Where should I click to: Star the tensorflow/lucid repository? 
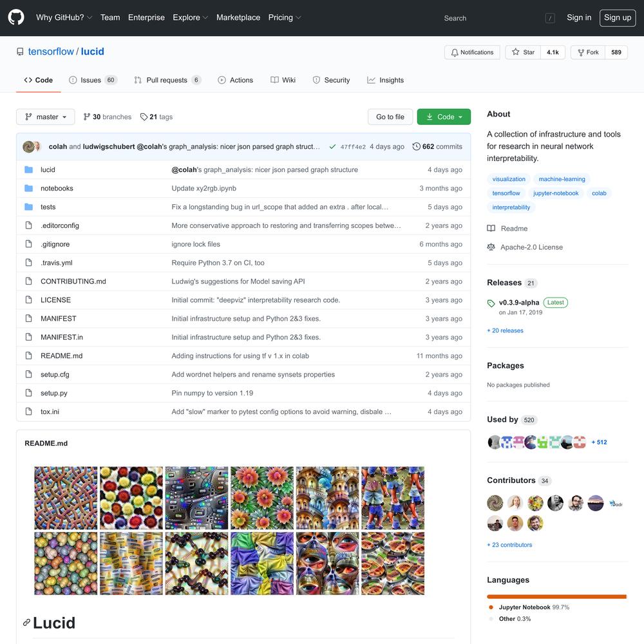tap(523, 52)
